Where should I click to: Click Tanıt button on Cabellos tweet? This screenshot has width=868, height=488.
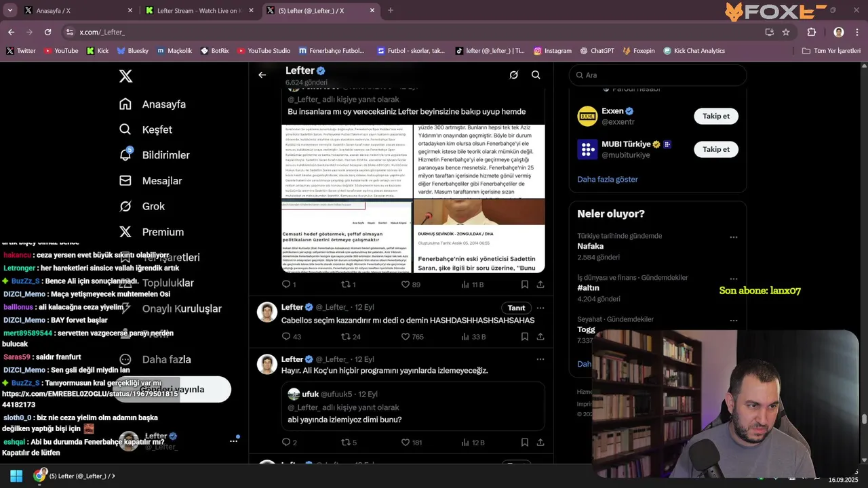(517, 308)
